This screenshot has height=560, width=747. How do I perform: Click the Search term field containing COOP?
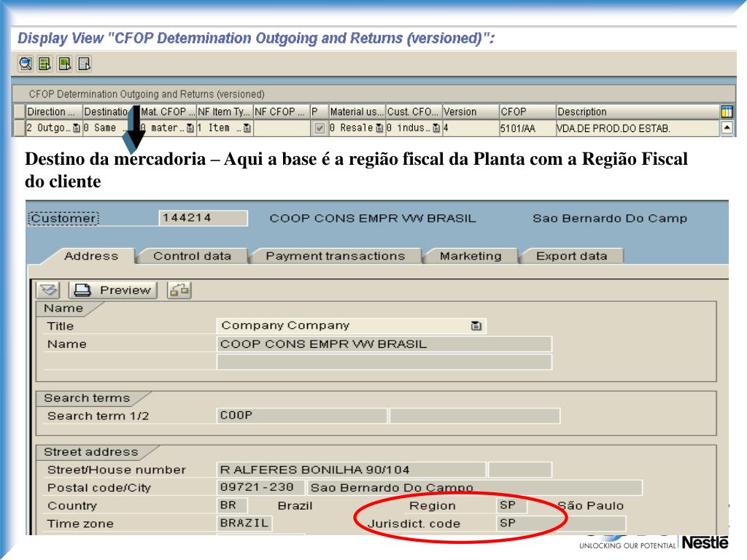coord(301,416)
